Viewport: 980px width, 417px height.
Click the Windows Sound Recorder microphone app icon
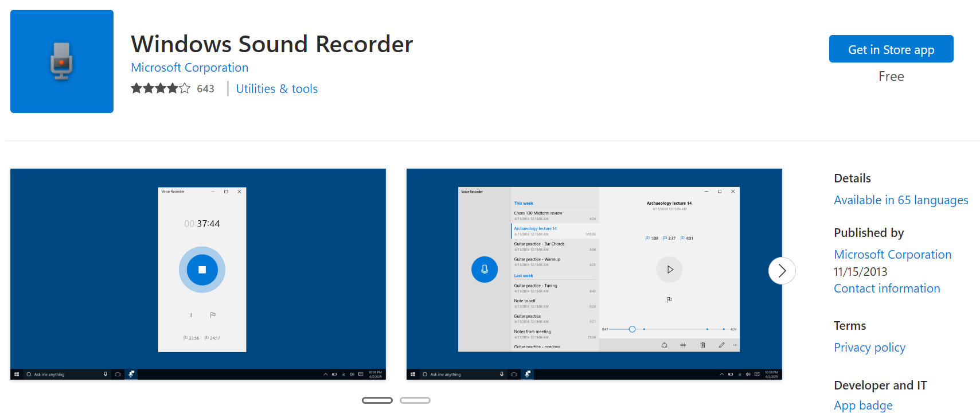click(x=62, y=61)
